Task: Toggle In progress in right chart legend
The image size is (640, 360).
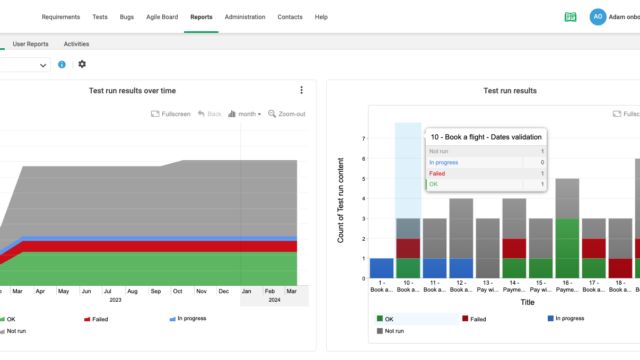Action: tap(566, 318)
